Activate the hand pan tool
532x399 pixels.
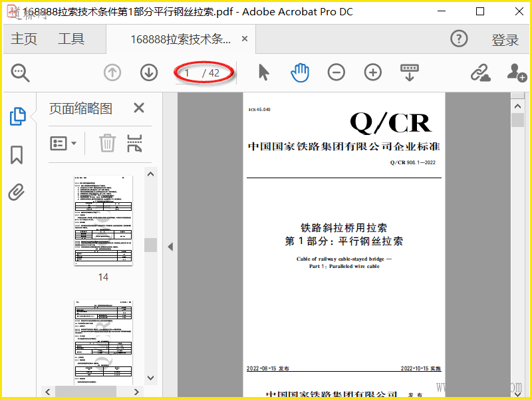(300, 72)
